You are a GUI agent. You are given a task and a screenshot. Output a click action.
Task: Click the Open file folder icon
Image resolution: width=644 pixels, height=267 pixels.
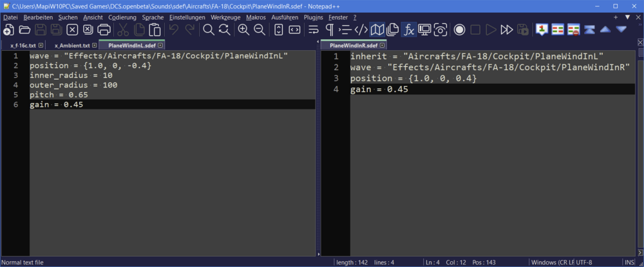coord(24,30)
